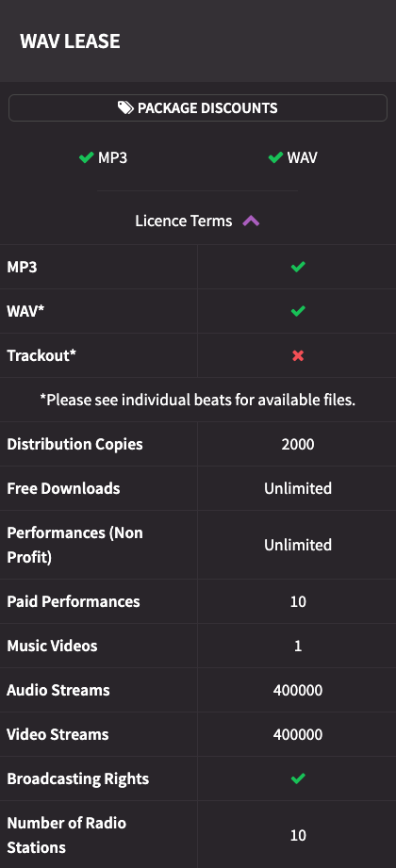Click the Paid Performances row label
Viewport: 396px width, 868px height.
(74, 601)
